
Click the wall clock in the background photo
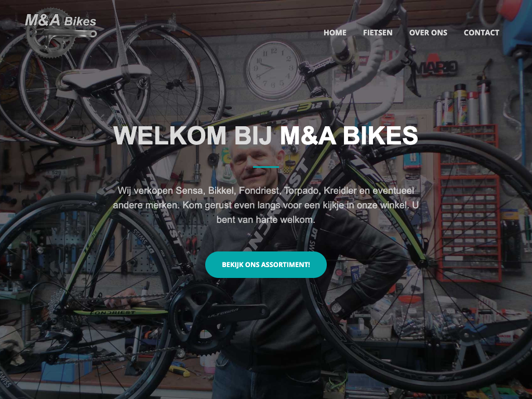(273, 70)
